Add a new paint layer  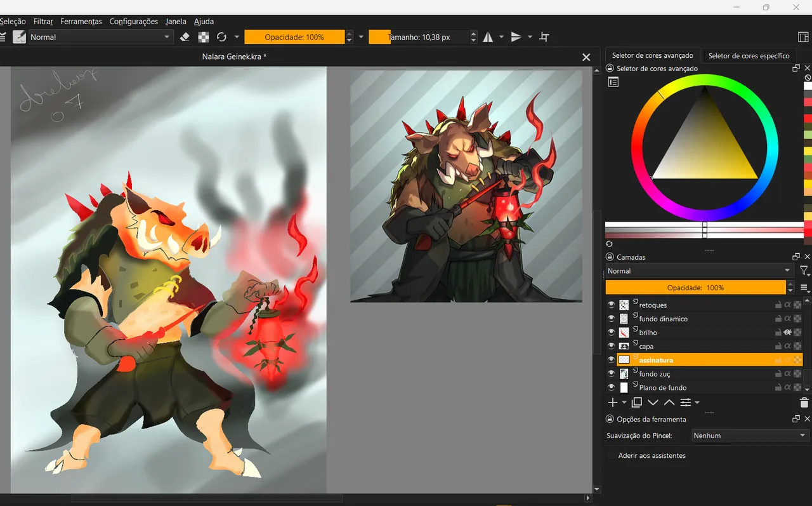[612, 403]
